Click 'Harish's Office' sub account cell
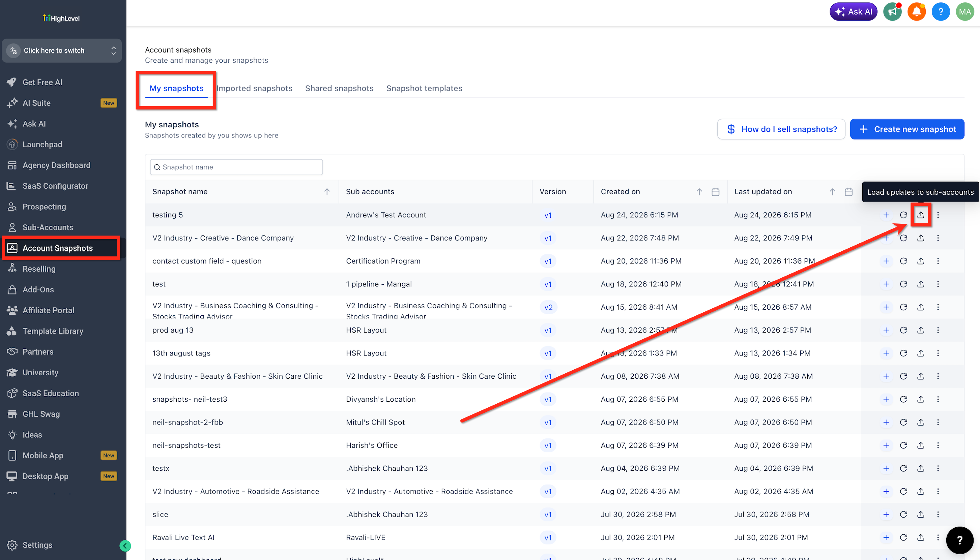 (x=372, y=445)
